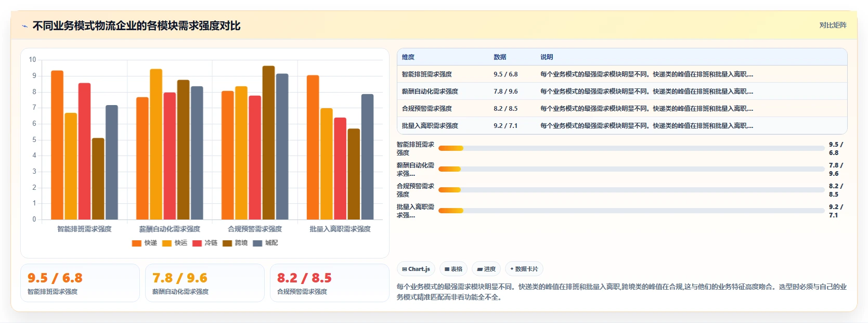868x323 pixels.
Task: Click the 快递 bar in the 批量入离职需求强度 group
Action: point(313,147)
